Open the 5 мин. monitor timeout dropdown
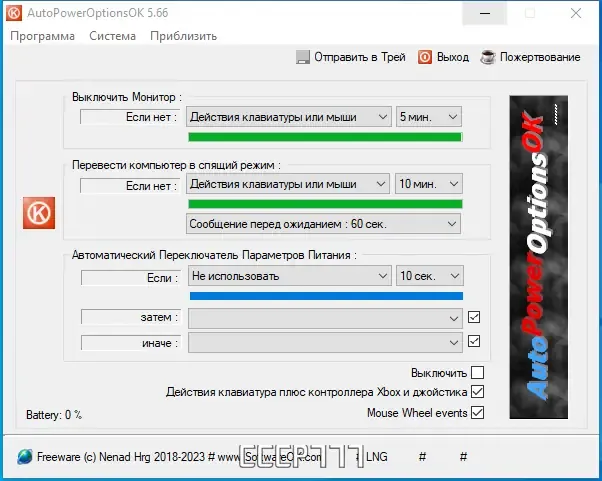Viewport: 602px width, 481px height. coord(429,117)
